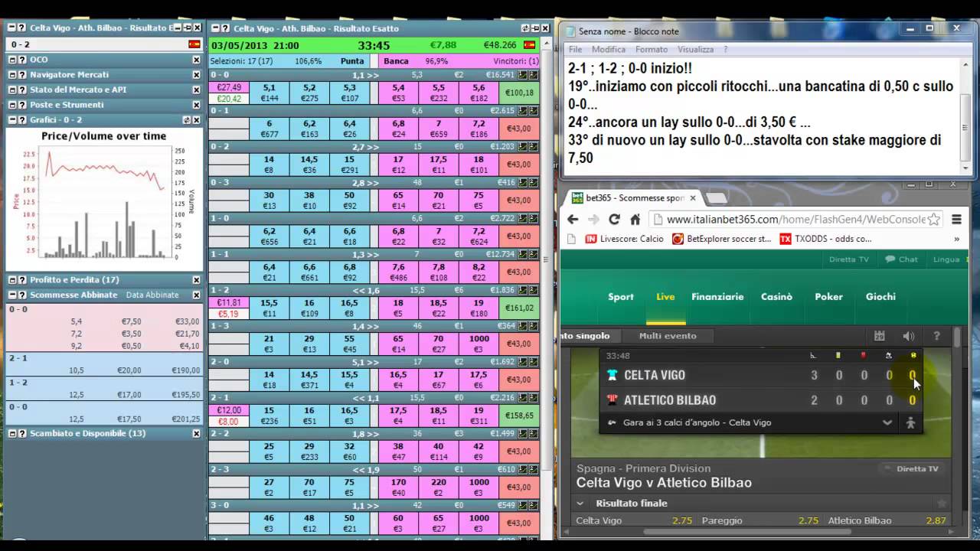Screen dimensions: 980x551
Task: Reload the bet365 browser page
Action: point(613,220)
